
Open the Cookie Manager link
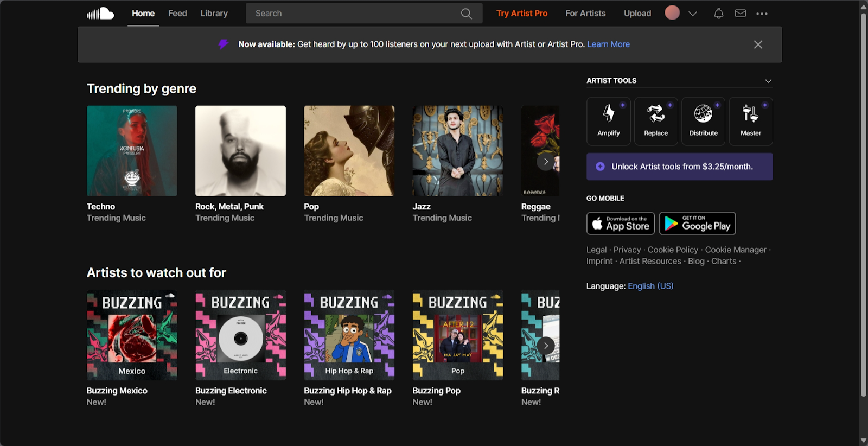point(736,250)
